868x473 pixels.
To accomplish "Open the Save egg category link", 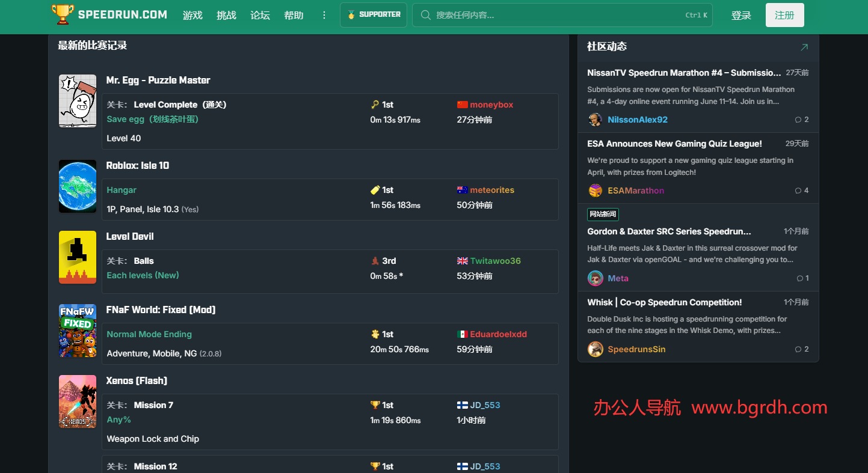I will coord(153,119).
